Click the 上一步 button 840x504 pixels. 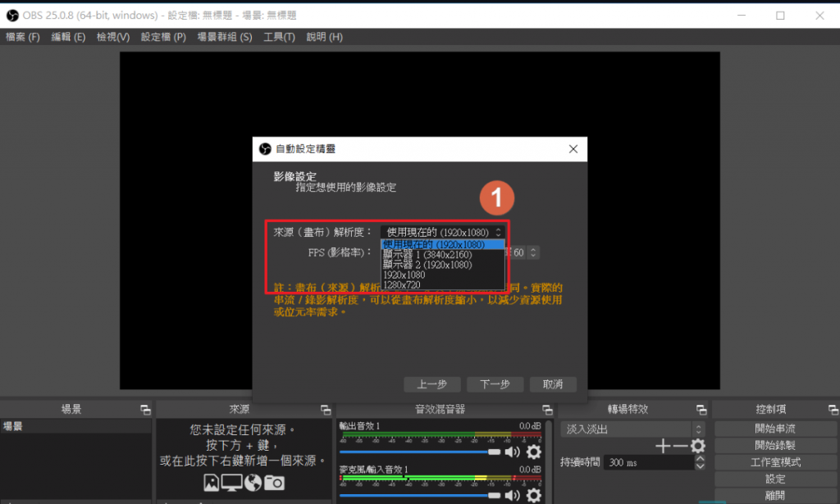pyautogui.click(x=431, y=384)
